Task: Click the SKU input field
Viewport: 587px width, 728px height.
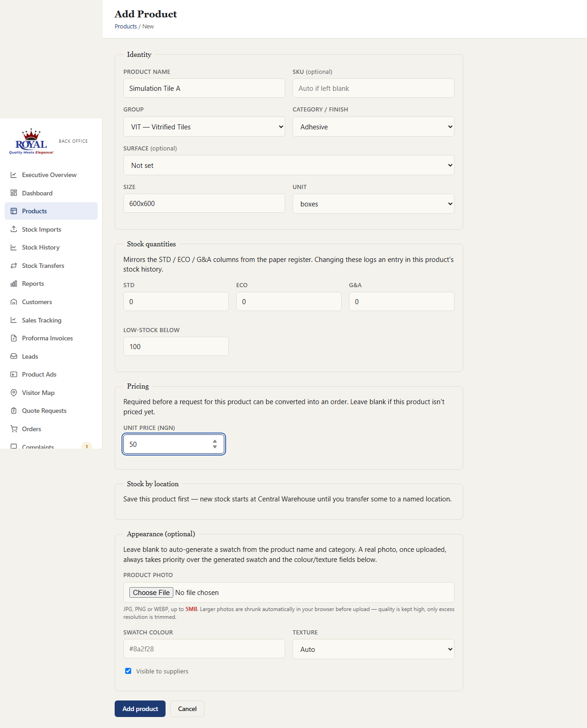Action: (373, 88)
